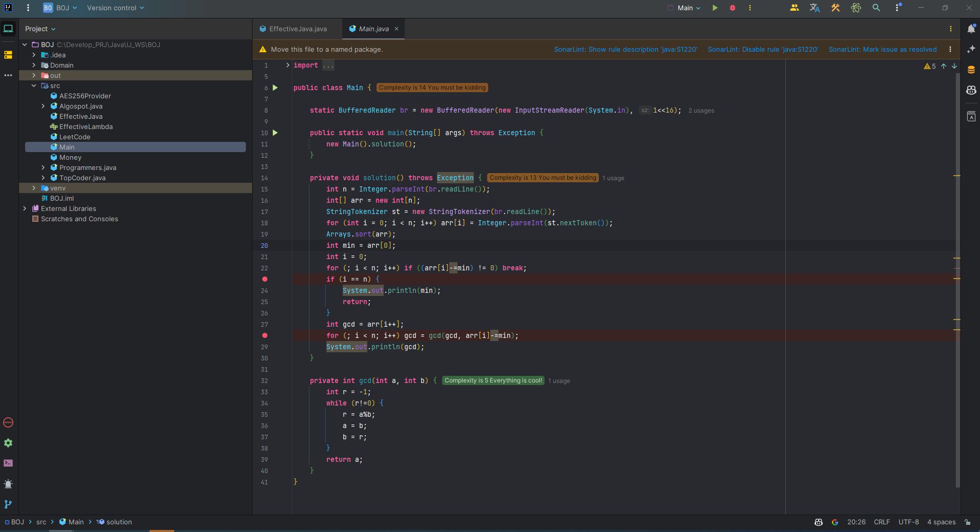Open the atom plugin icon in toolbar
The height and width of the screenshot is (532, 980).
point(856,8)
